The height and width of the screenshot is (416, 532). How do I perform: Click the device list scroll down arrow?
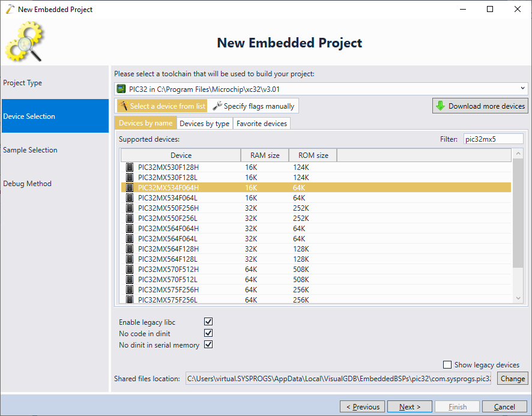click(518, 298)
